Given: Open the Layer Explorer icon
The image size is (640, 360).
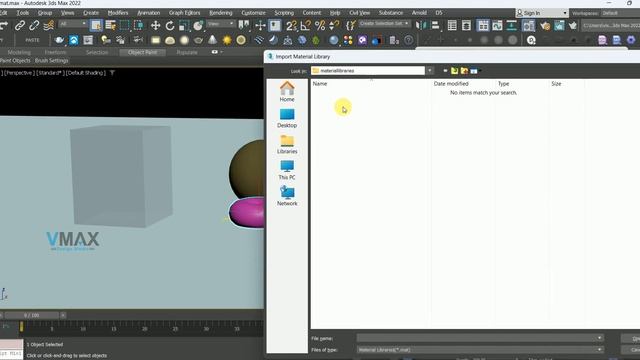Looking at the screenshot, I should pos(466,26).
